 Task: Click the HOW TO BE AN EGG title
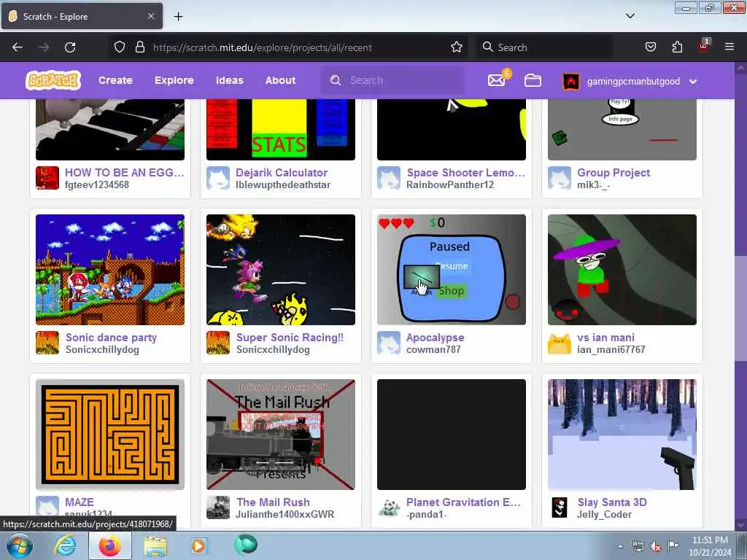pos(124,172)
